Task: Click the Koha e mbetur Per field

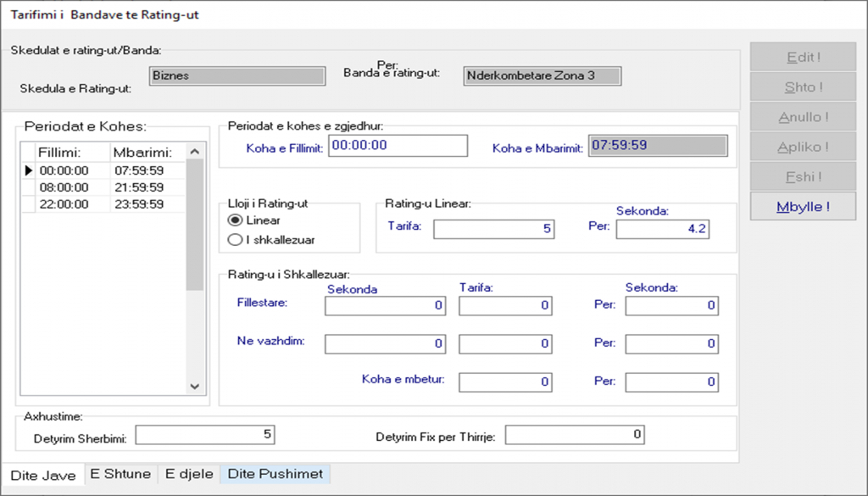Action: point(672,382)
